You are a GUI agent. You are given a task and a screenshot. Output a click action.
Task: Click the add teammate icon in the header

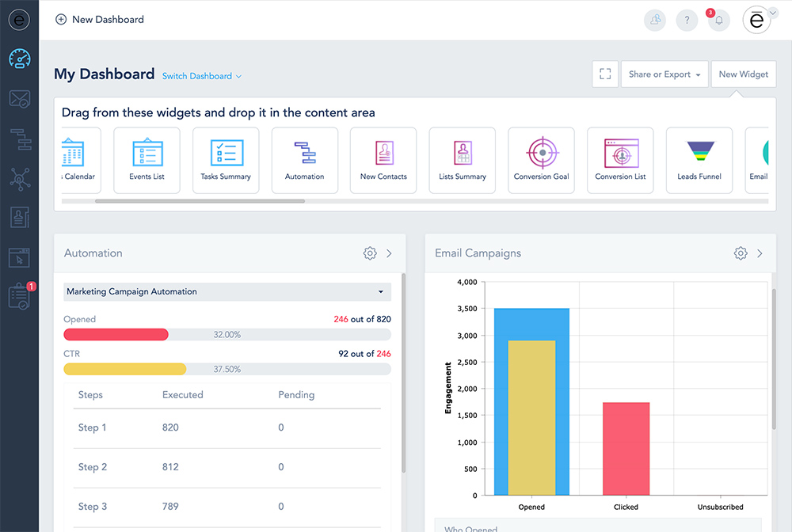655,20
